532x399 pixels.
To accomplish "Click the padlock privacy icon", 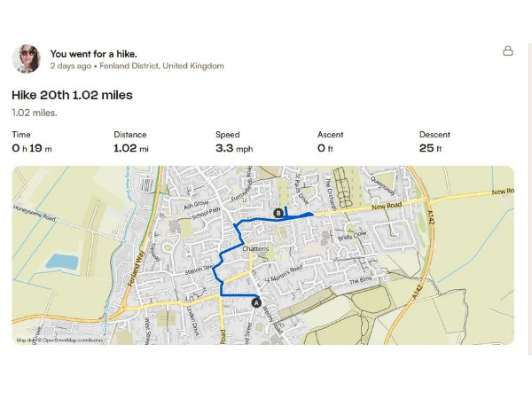I will [508, 51].
